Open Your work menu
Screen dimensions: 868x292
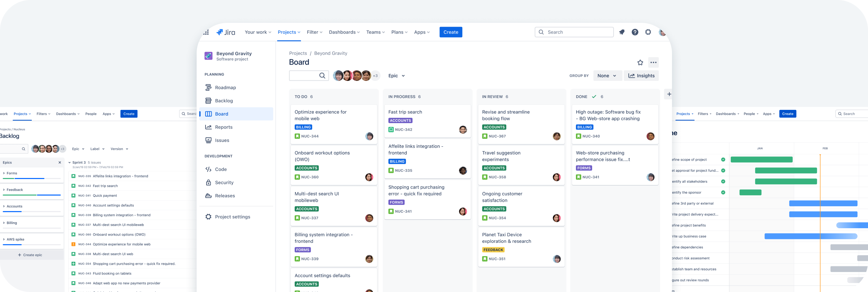coord(258,32)
